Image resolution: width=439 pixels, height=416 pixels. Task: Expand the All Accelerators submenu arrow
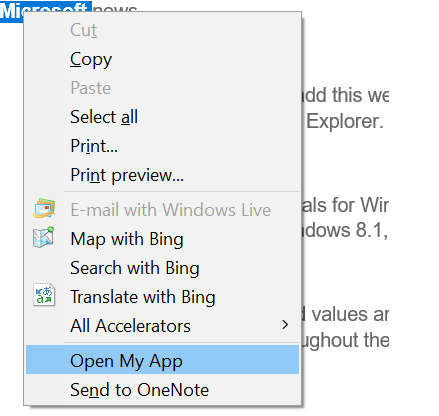click(285, 325)
